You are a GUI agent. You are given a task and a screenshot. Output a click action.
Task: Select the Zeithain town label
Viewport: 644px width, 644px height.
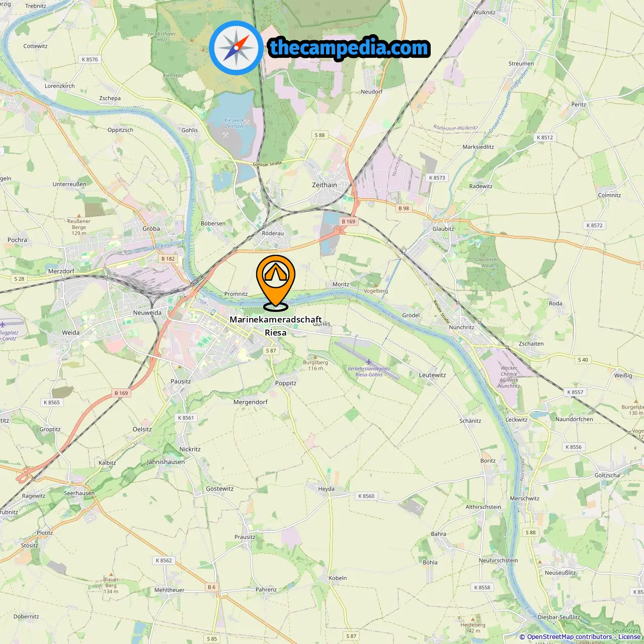[x=325, y=185]
